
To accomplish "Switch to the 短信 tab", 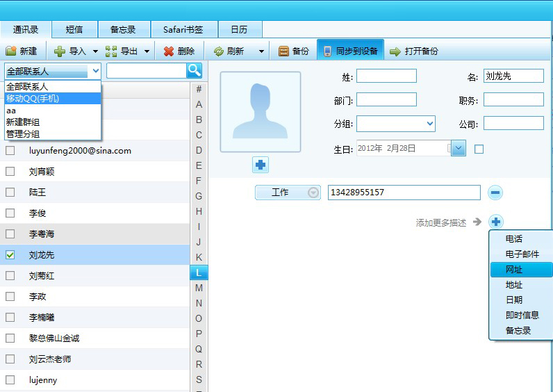I will point(74,30).
